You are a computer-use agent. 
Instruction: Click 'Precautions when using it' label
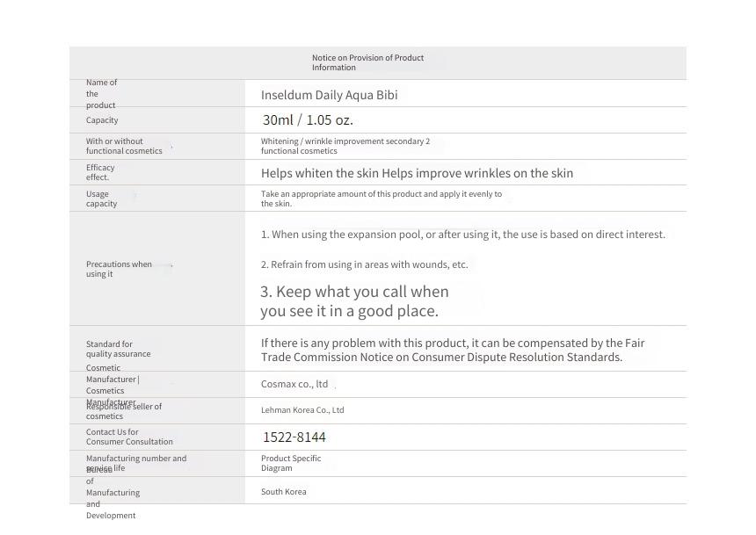point(119,269)
